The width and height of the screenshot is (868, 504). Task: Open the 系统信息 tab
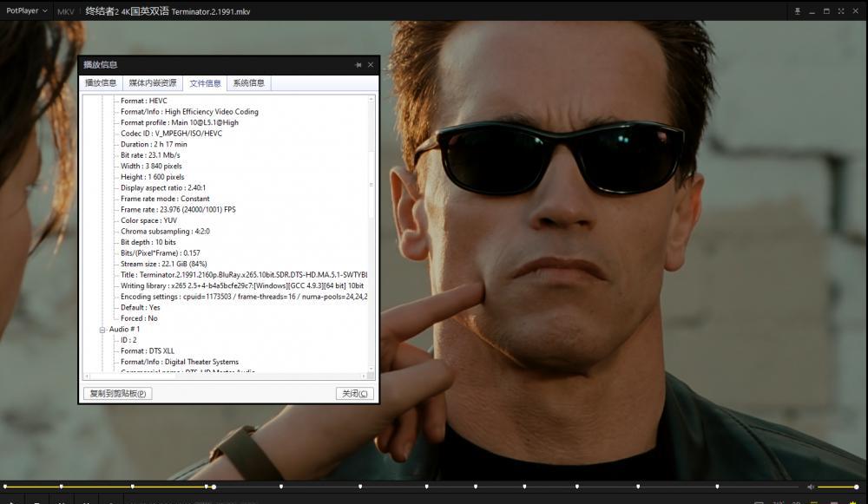coord(248,83)
